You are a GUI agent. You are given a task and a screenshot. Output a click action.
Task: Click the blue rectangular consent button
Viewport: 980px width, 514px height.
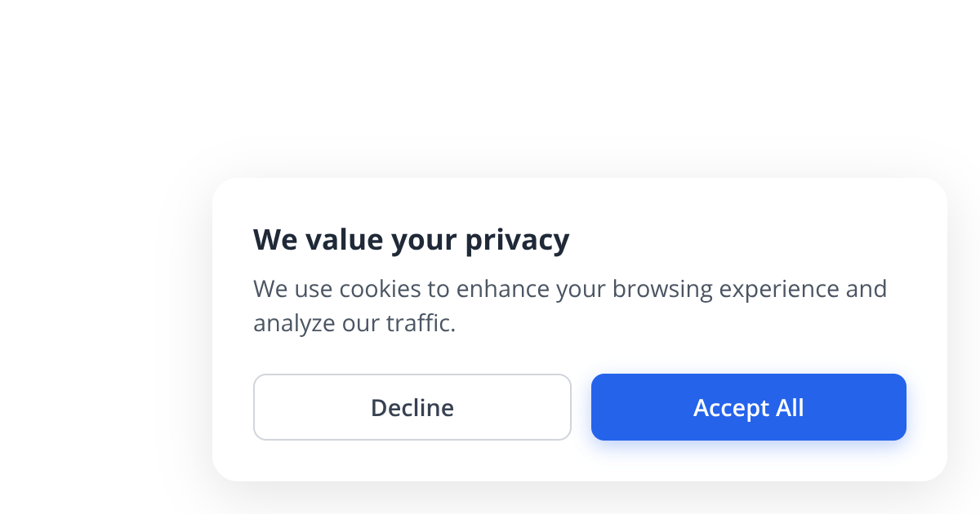pyautogui.click(x=748, y=407)
